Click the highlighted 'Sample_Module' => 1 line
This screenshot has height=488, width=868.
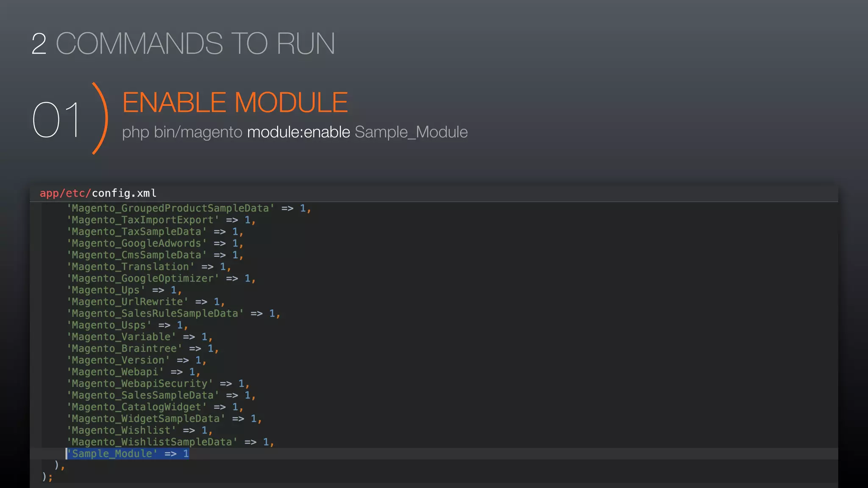coord(128,454)
